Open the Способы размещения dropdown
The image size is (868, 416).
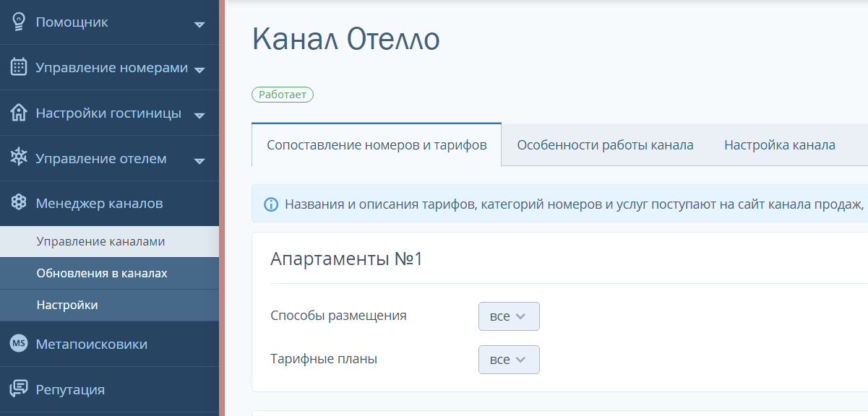coord(509,316)
